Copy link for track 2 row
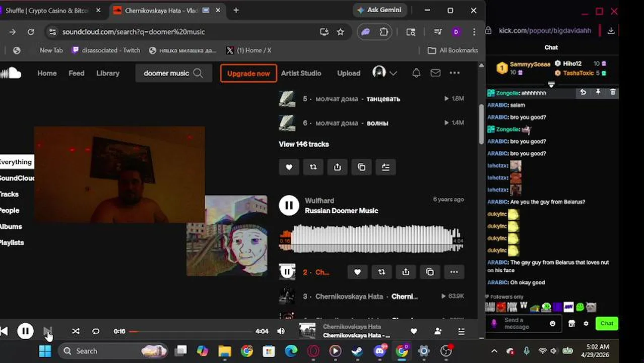 click(430, 272)
